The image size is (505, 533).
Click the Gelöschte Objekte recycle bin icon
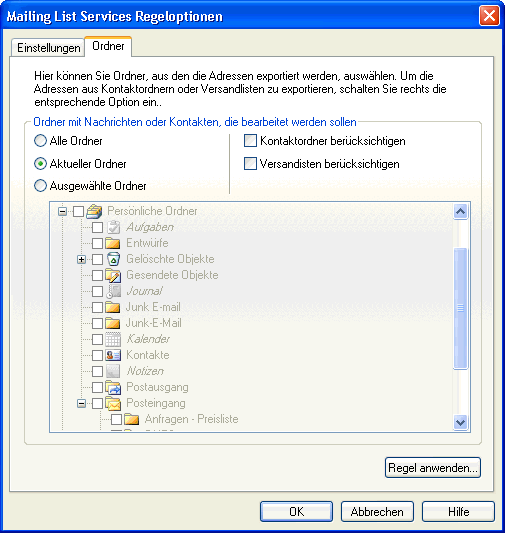[x=114, y=259]
